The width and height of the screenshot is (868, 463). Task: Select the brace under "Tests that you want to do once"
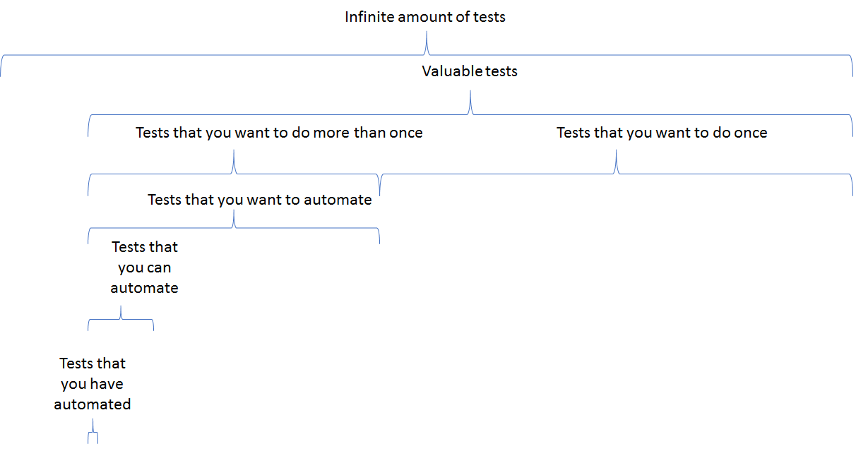click(617, 174)
